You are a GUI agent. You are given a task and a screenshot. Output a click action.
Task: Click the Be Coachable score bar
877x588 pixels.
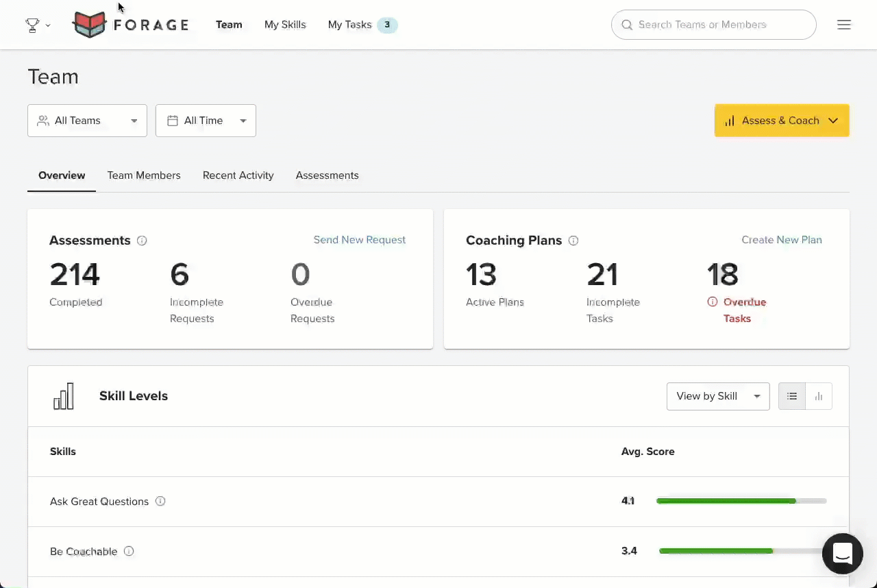coord(743,551)
